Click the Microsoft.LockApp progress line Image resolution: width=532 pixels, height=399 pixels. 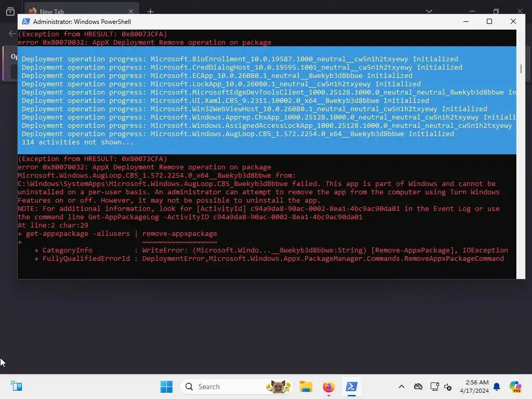tap(221, 84)
